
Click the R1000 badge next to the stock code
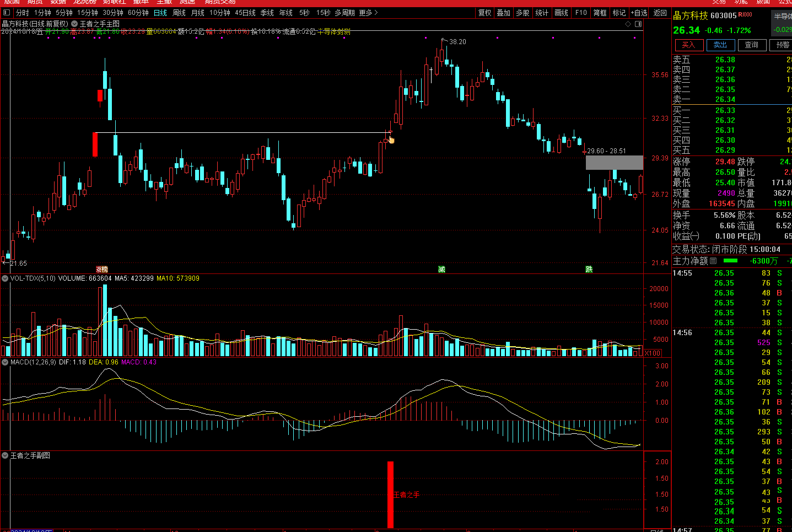745,15
